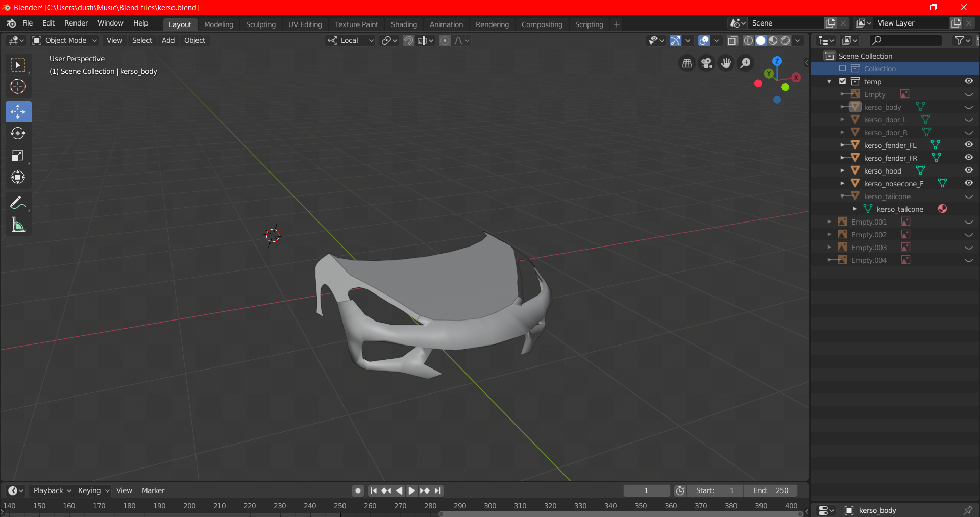Jump to next keyframe
This screenshot has height=517, width=980.
[425, 490]
